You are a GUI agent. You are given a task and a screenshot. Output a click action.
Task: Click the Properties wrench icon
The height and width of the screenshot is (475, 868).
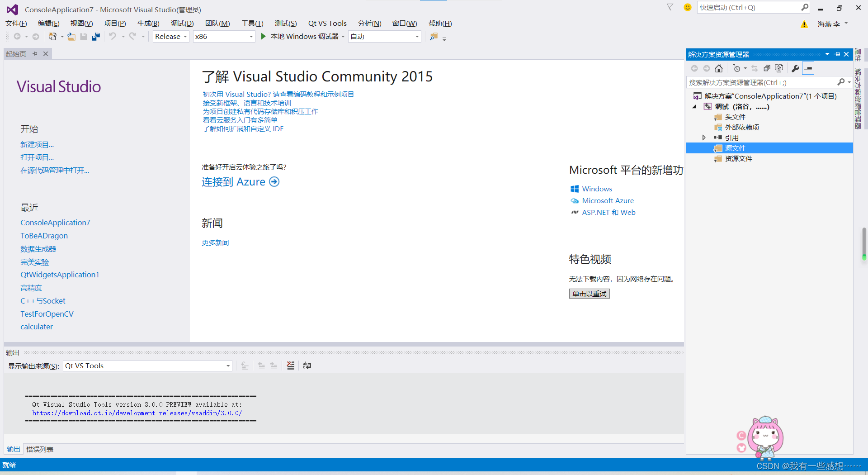point(795,68)
